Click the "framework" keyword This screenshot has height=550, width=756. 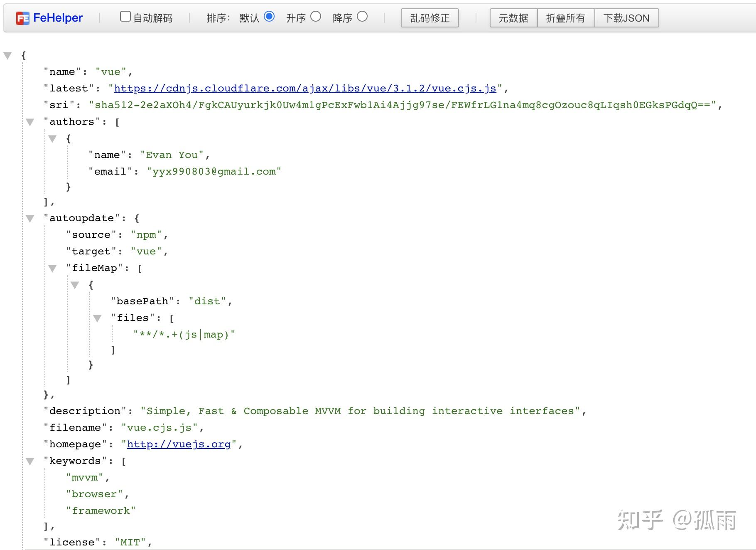(101, 511)
